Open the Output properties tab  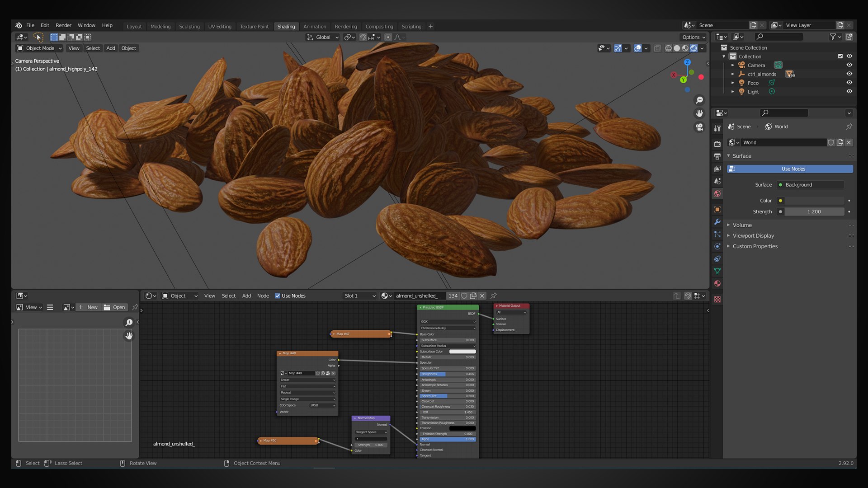coord(717,156)
